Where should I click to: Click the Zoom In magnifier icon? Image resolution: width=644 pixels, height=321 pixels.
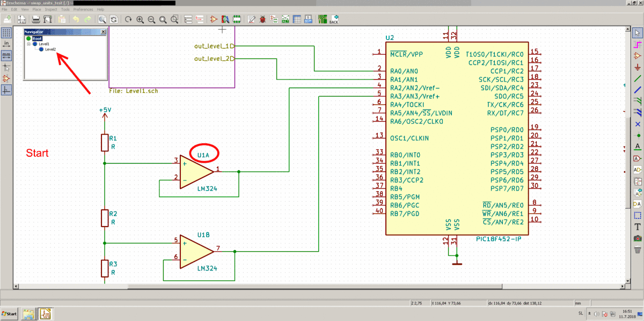pyautogui.click(x=140, y=20)
